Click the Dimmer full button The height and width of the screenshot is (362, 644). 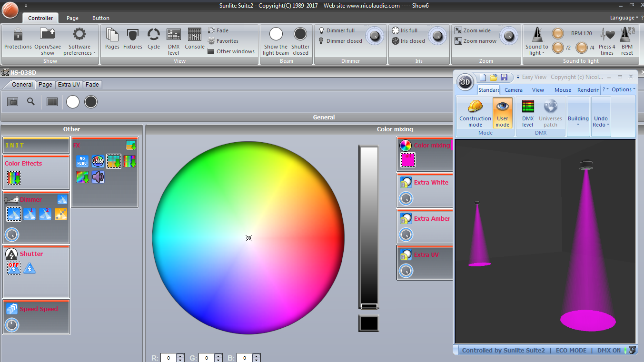coord(337,30)
